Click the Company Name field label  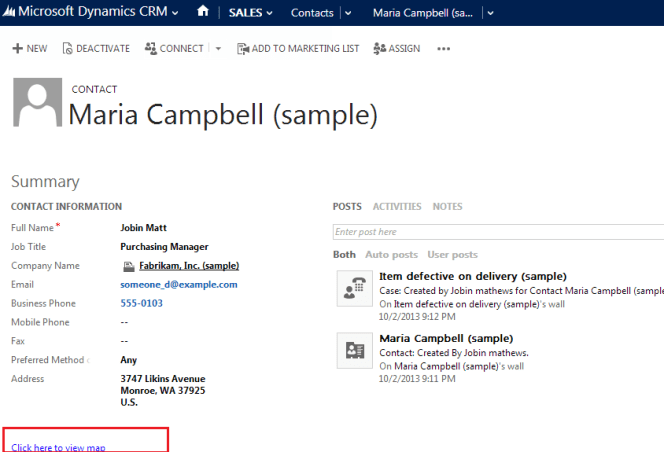45,266
